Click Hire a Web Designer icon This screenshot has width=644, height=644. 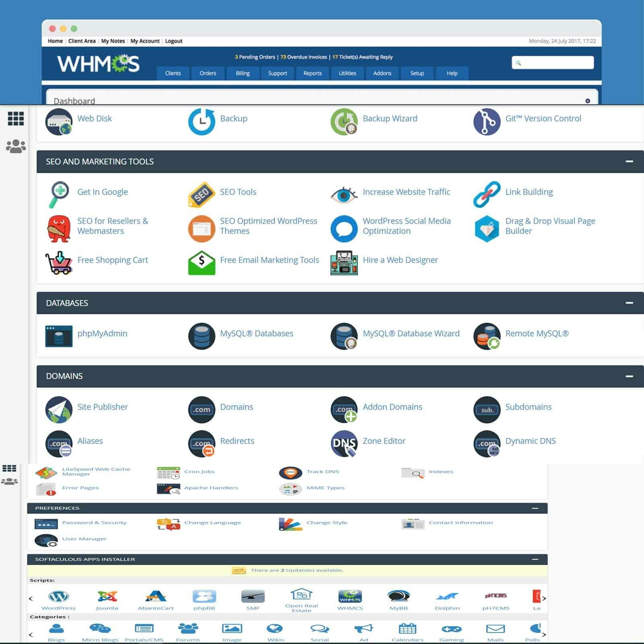click(x=344, y=263)
